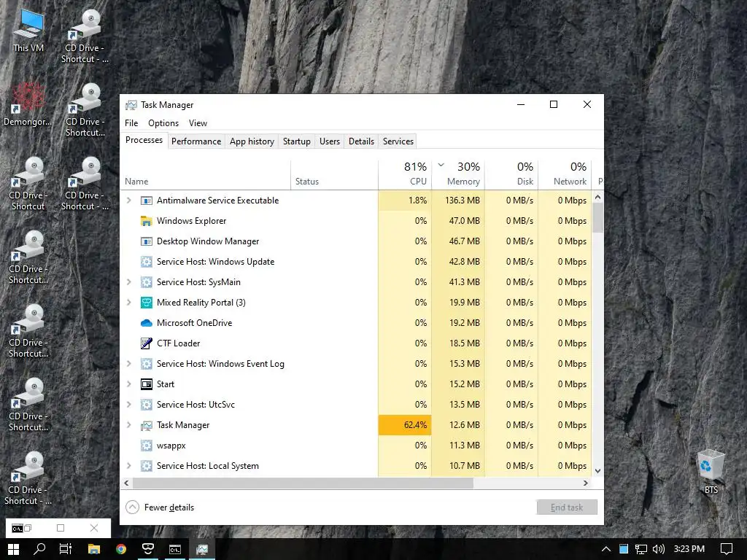Switch to the Services tab
The width and height of the screenshot is (747, 560).
coord(398,141)
